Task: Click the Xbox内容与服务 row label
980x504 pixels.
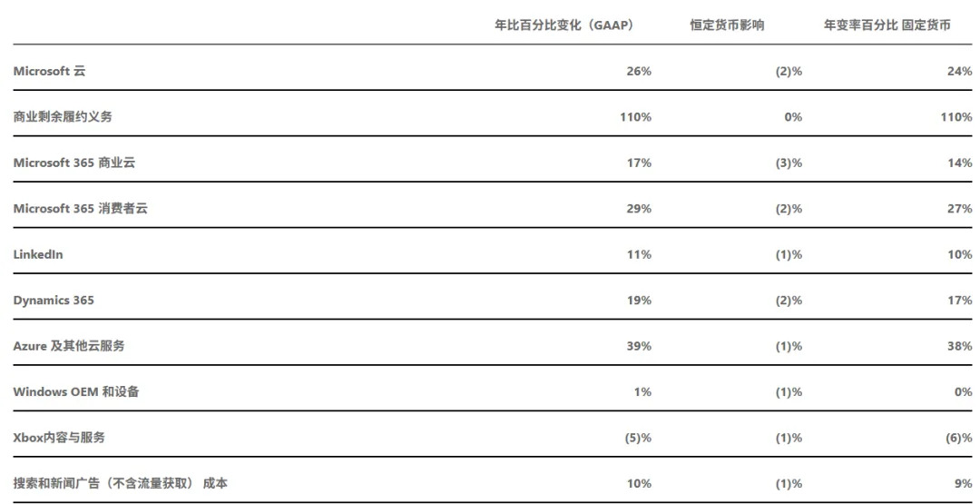Action: click(x=59, y=438)
